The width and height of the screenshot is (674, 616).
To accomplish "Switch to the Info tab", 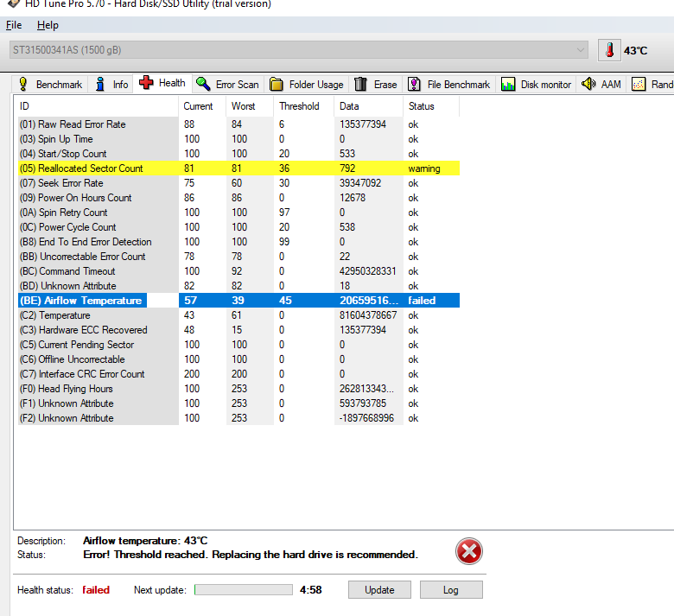I will pos(111,85).
